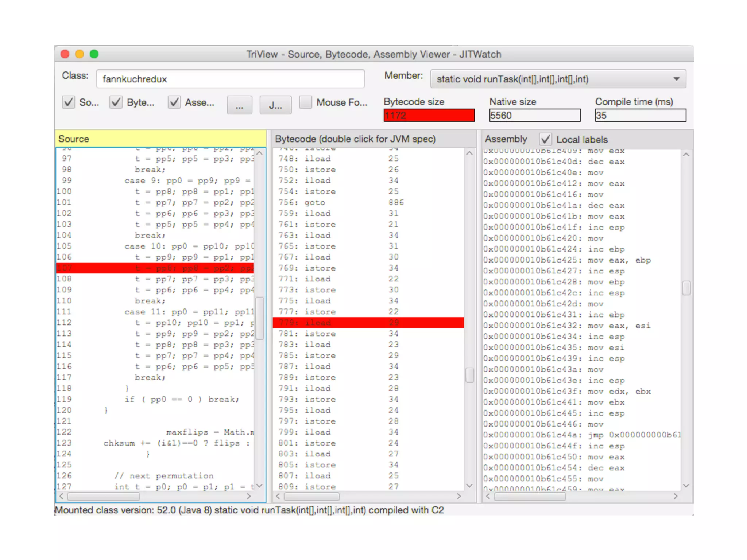
Task: Click the yellow minimize window button
Action: click(80, 54)
